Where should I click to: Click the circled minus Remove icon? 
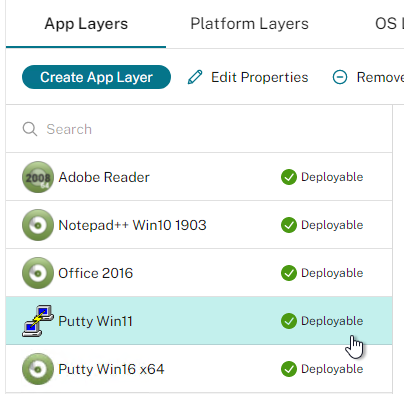tap(340, 77)
